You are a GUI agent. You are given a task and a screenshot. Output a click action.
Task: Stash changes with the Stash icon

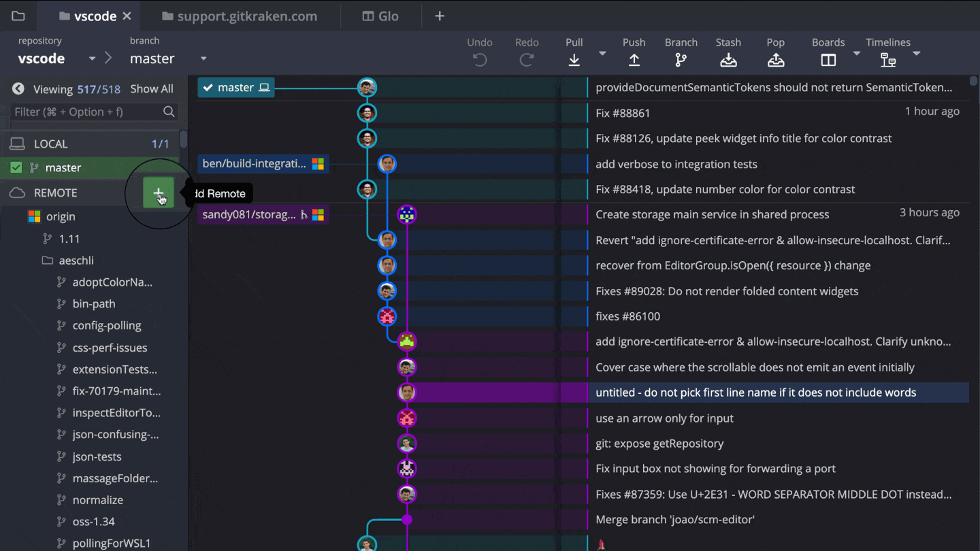pos(728,60)
